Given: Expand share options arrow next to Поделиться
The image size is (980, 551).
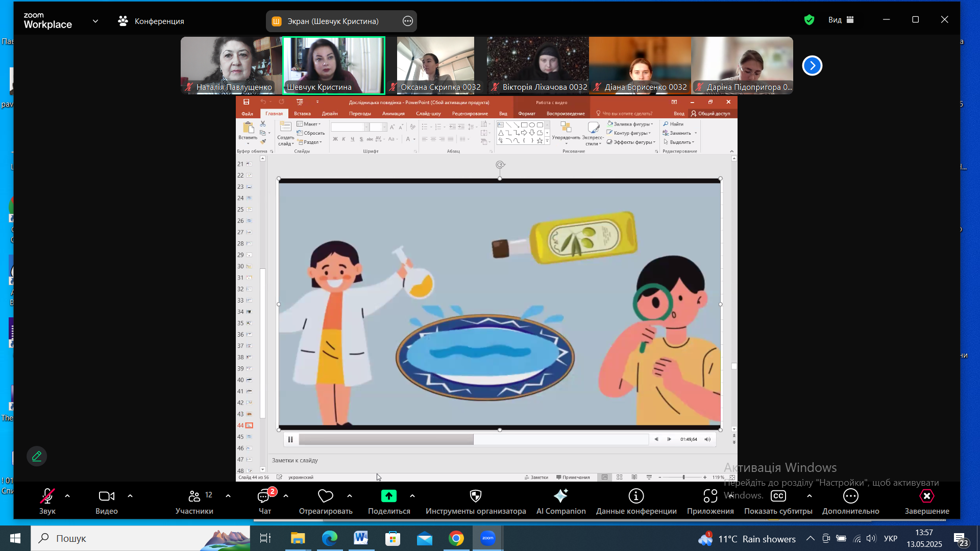Looking at the screenshot, I should [412, 496].
